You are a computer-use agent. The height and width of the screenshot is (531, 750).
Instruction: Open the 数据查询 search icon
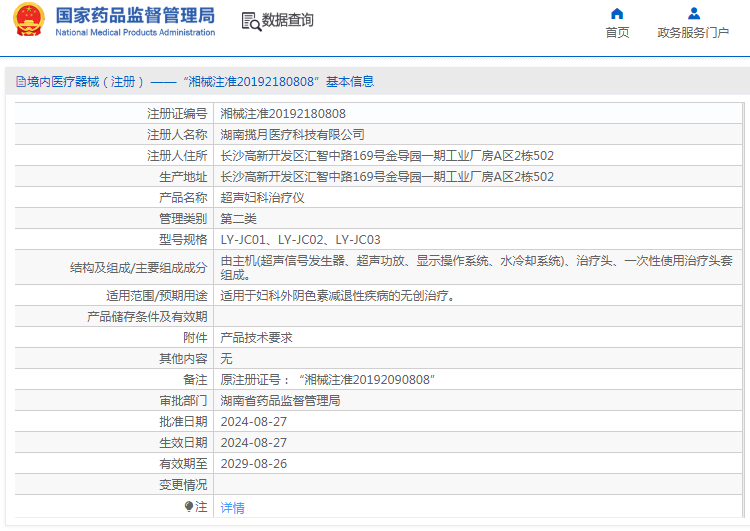251,21
